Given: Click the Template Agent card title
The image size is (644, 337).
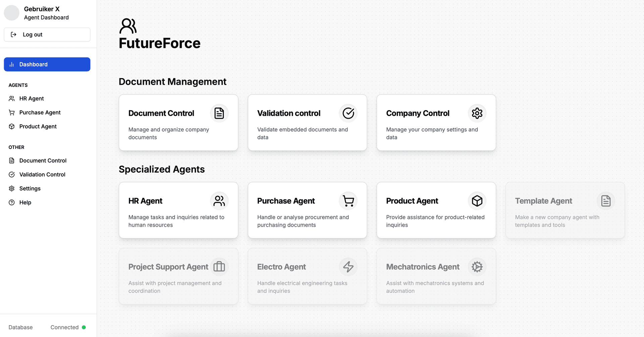Looking at the screenshot, I should (543, 201).
